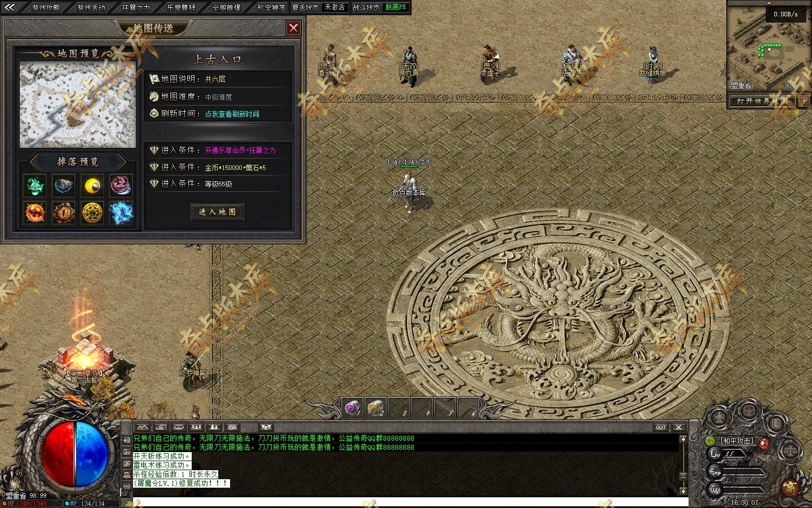Click the 点我查看刷新时间 refresh link
The height and width of the screenshot is (508, 812).
coord(232,114)
